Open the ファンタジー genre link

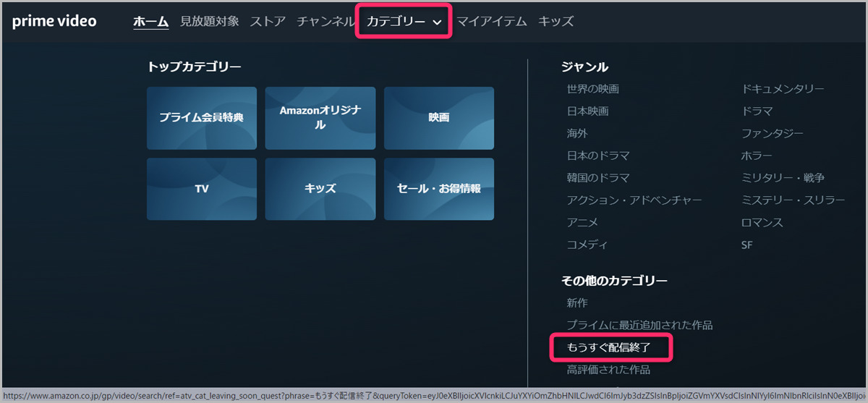tap(773, 134)
